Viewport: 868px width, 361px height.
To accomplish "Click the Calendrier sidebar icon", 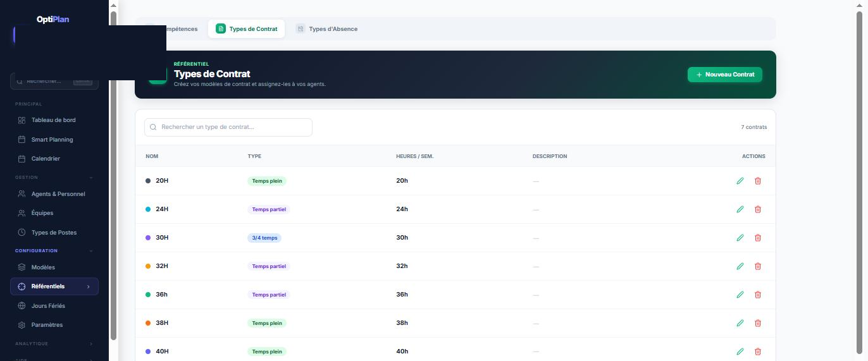I will point(22,159).
